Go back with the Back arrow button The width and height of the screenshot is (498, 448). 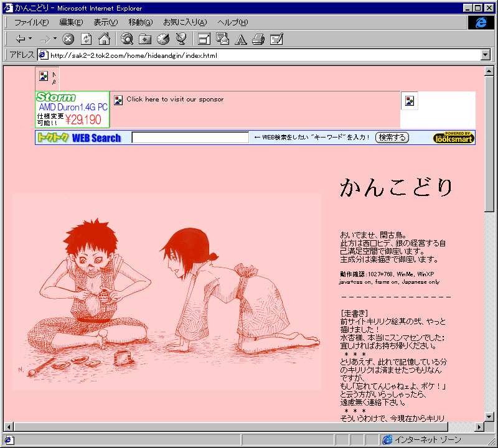(x=21, y=39)
